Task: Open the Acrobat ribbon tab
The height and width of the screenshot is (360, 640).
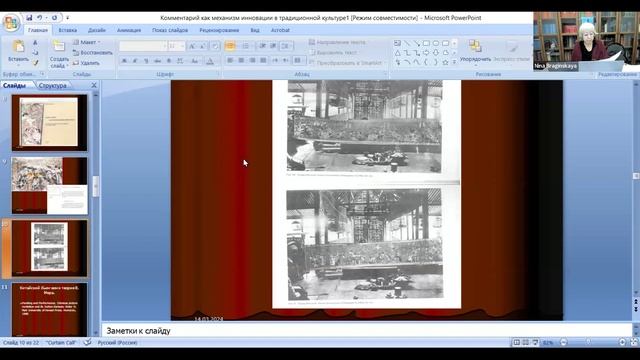Action: click(280, 30)
